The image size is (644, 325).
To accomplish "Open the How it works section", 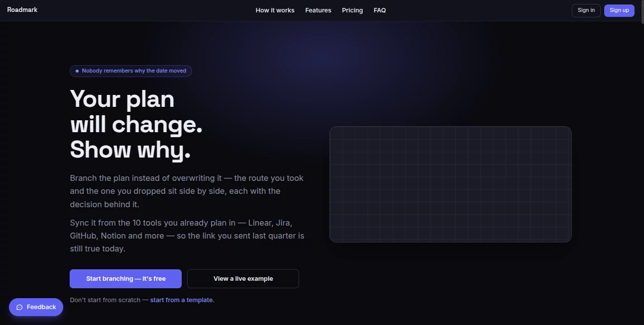I will coord(275,10).
